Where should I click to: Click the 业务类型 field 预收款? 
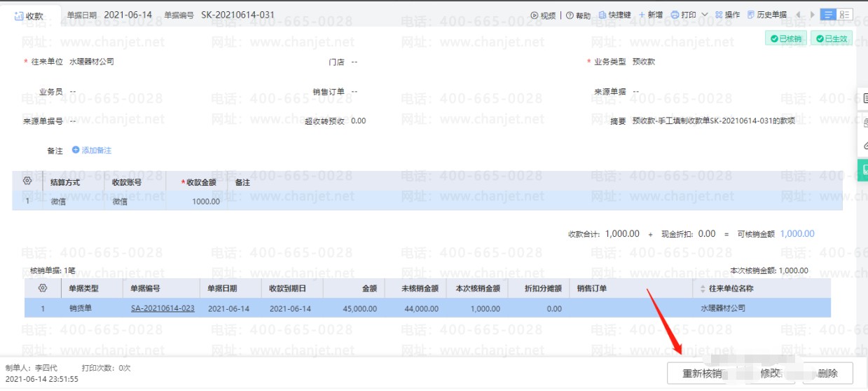click(643, 62)
